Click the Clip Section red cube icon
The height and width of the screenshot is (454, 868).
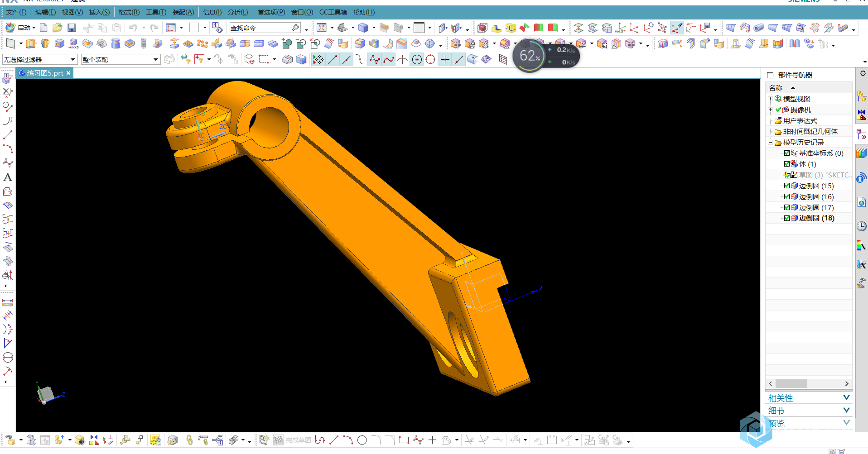pyautogui.click(x=482, y=28)
